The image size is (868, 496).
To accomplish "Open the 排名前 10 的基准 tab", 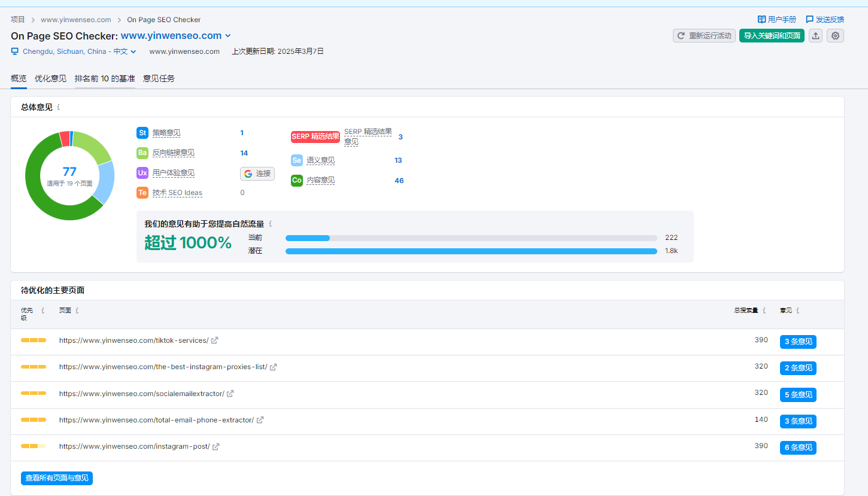I will (x=105, y=78).
